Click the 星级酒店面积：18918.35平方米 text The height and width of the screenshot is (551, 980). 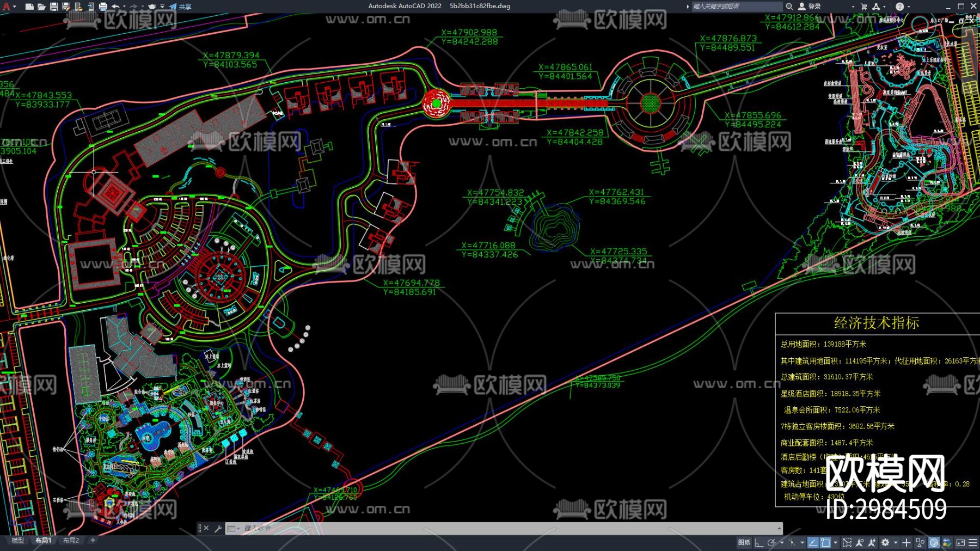[x=830, y=394]
